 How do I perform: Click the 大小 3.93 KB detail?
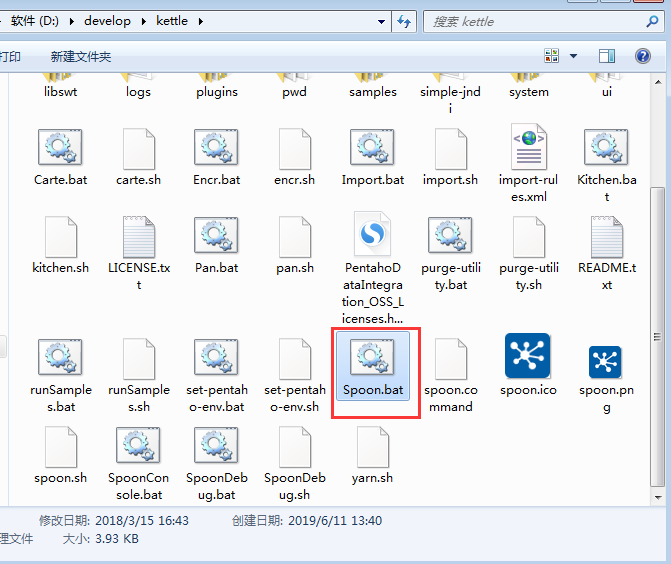click(101, 539)
